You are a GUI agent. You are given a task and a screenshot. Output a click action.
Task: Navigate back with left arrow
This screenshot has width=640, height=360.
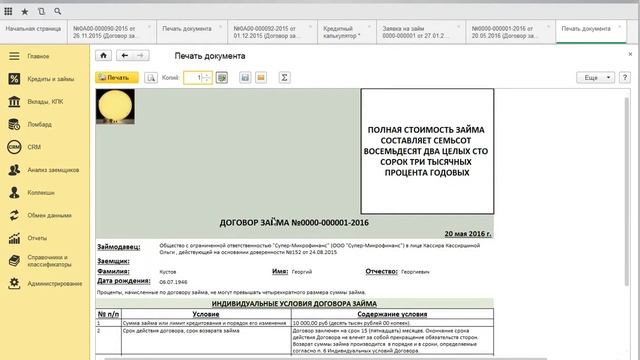pyautogui.click(x=125, y=56)
